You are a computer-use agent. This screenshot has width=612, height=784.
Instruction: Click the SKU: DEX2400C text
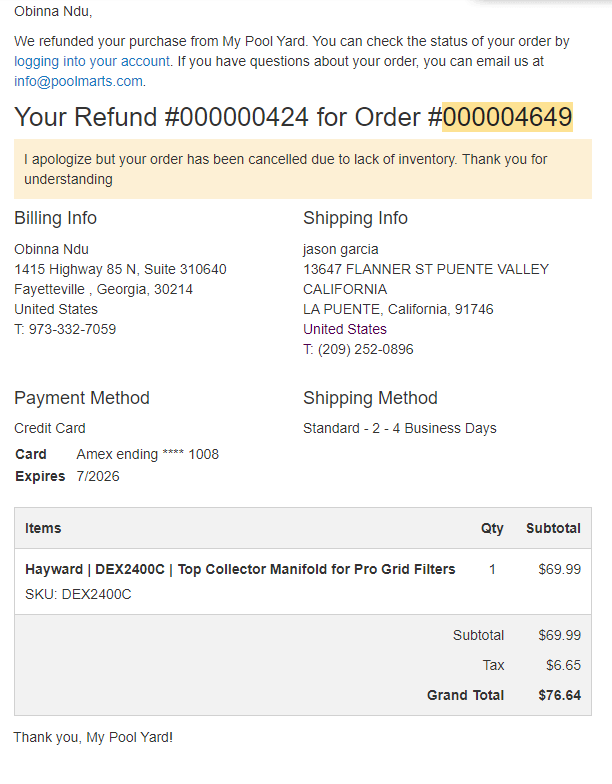point(78,594)
